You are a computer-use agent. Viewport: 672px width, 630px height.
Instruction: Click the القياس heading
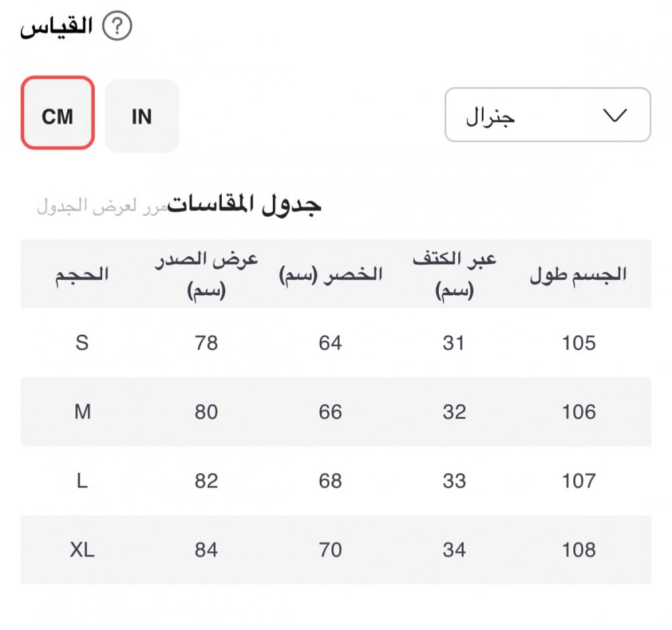(56, 28)
